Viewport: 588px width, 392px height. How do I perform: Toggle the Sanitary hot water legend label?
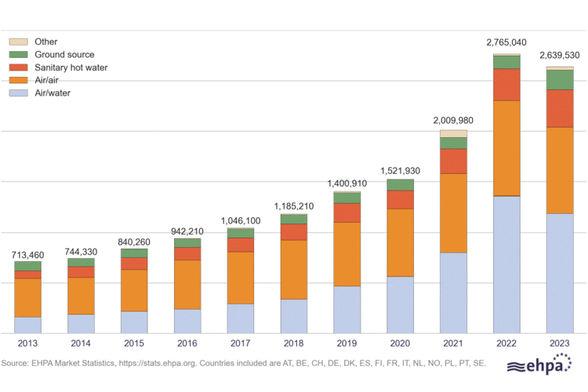[71, 67]
